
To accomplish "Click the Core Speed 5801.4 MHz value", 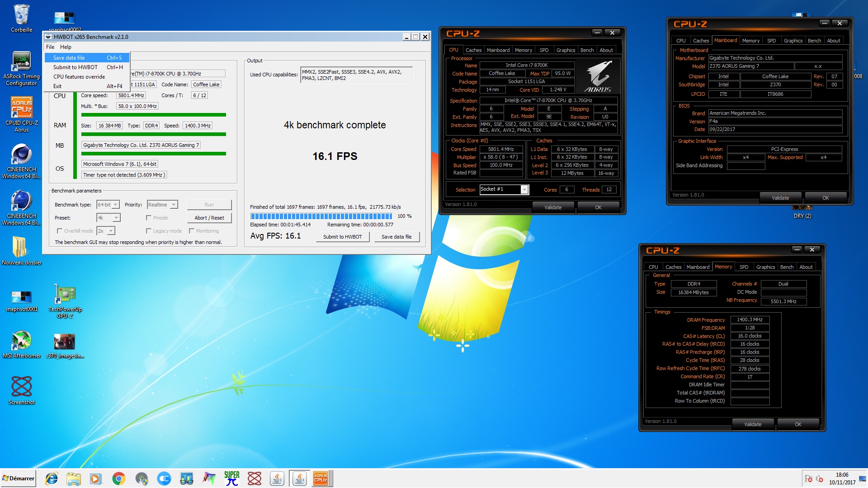I will pyautogui.click(x=501, y=149).
